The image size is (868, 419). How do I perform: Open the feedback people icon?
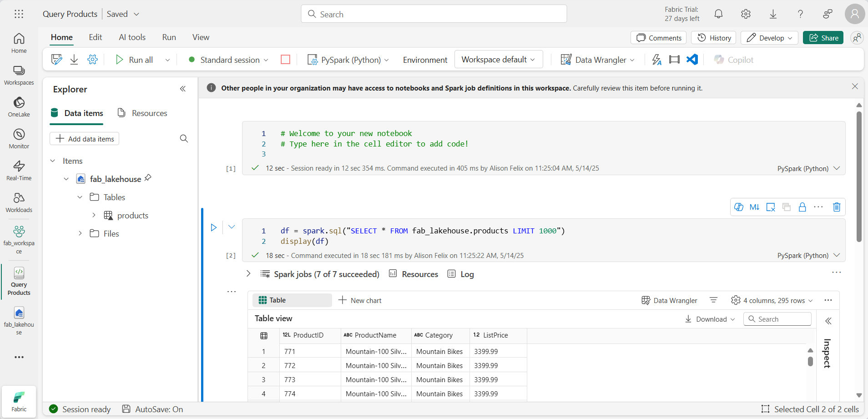(828, 14)
